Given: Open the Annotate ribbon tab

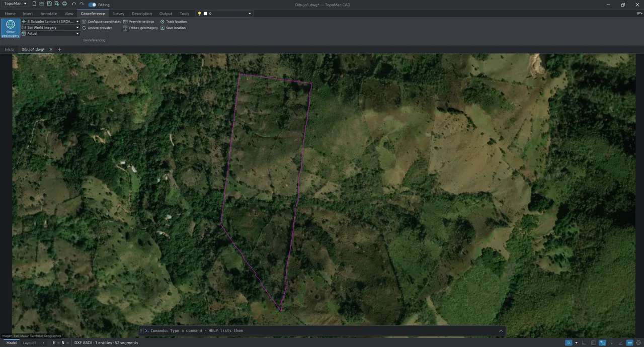Looking at the screenshot, I should (x=49, y=14).
